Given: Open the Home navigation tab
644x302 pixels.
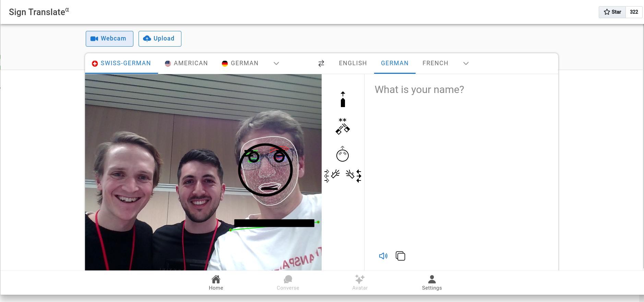Looking at the screenshot, I should 216,283.
